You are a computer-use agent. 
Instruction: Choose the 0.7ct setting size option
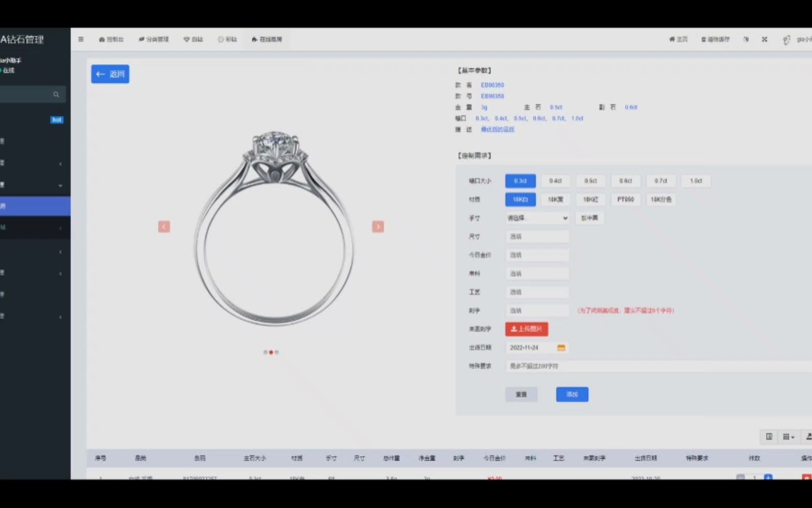coord(661,181)
